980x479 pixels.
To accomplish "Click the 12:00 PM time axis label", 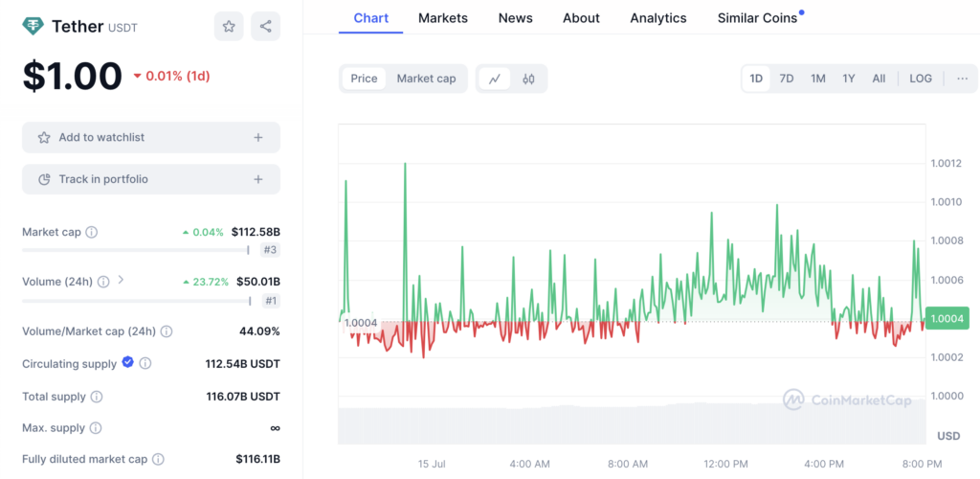I will click(x=726, y=464).
